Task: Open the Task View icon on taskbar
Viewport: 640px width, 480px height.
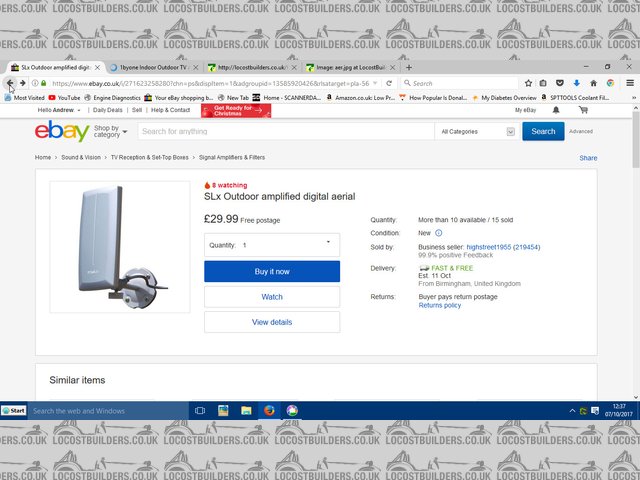Action: (x=200, y=410)
